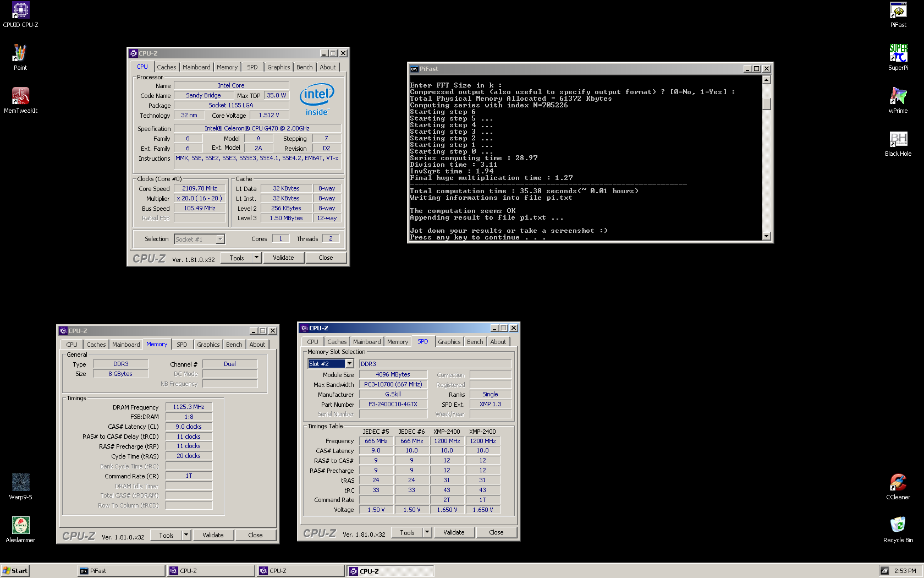The image size is (924, 578).
Task: Click Validate in the CPU window
Action: click(x=283, y=258)
